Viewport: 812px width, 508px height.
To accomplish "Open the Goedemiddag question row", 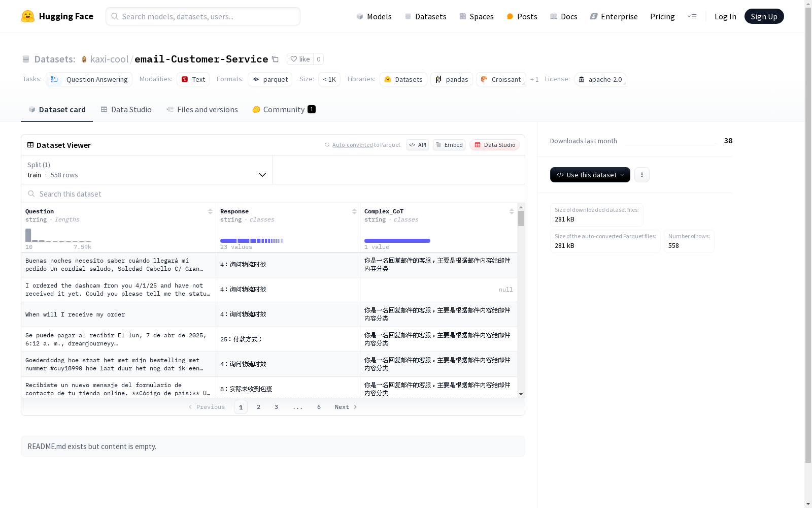I will click(269, 364).
